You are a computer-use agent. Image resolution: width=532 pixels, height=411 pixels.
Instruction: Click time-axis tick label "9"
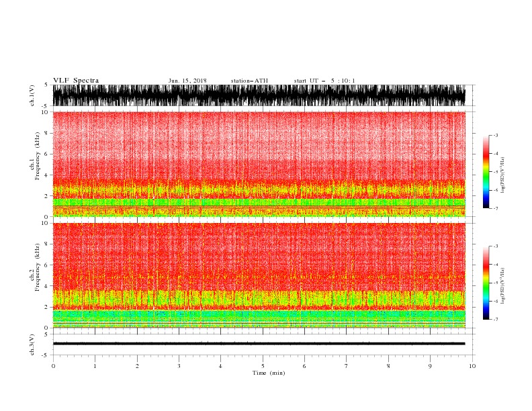(430, 366)
